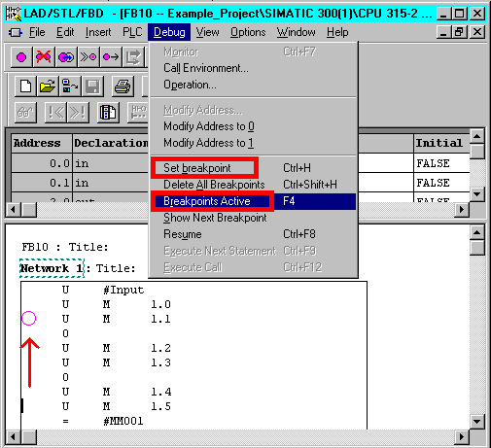Click the greyed Modify Address... menu entry
The width and height of the screenshot is (491, 448).
click(254, 110)
